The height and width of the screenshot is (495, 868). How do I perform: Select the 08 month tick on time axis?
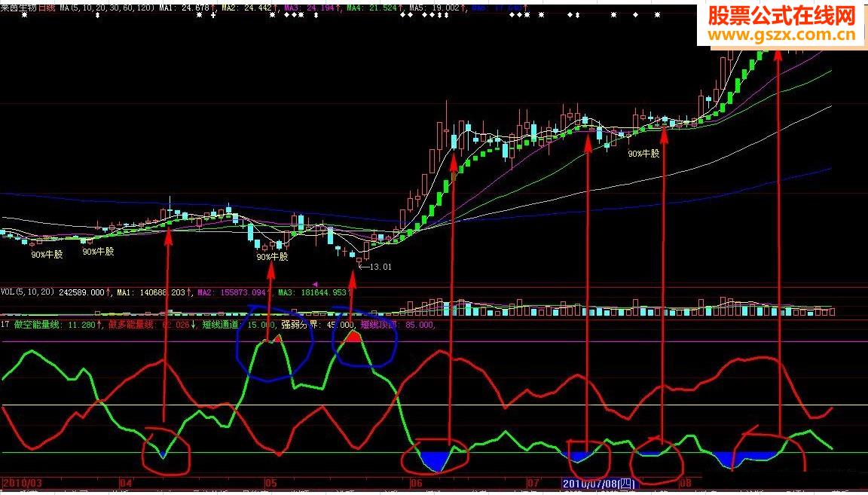(x=686, y=484)
